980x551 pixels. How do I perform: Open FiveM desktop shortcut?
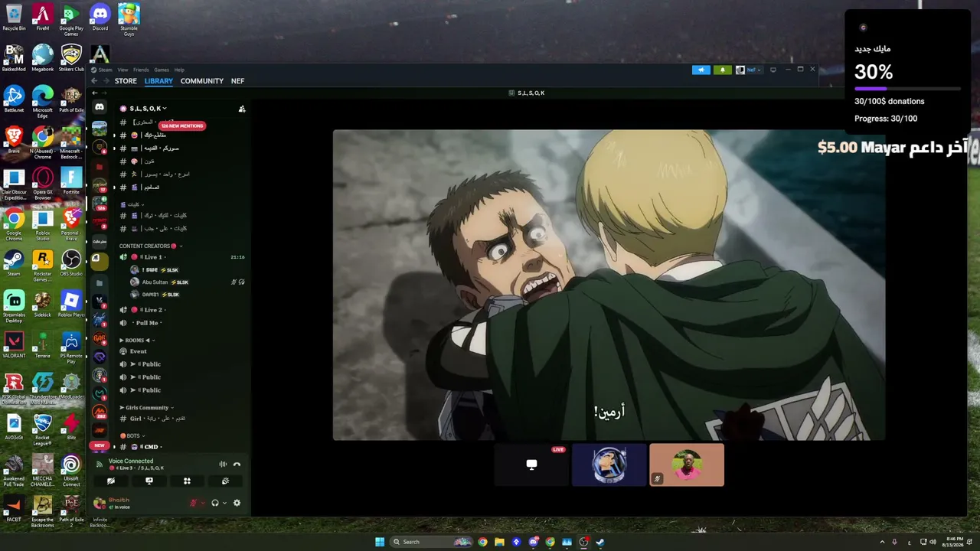click(43, 18)
